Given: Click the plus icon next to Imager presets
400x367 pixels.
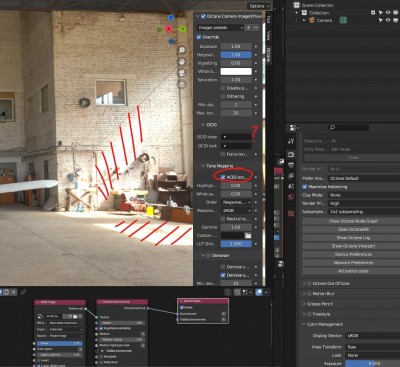Looking at the screenshot, I should [x=248, y=28].
